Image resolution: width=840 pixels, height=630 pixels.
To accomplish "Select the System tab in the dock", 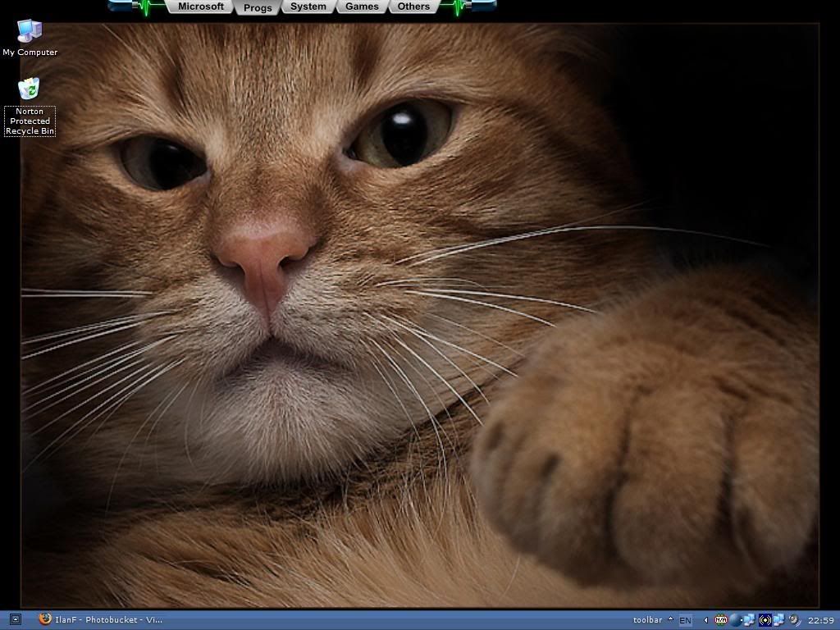I will (308, 7).
